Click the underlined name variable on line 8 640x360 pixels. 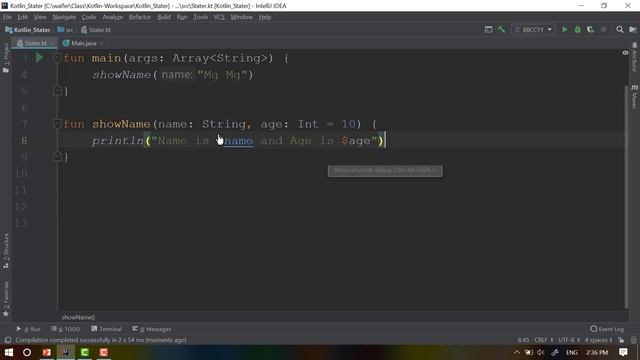(x=238, y=141)
